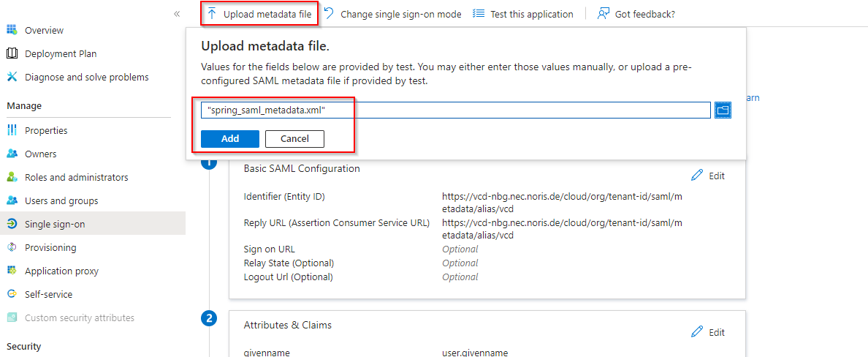
Task: Click the Diagnose and solve problems wrench icon
Action: (12, 77)
